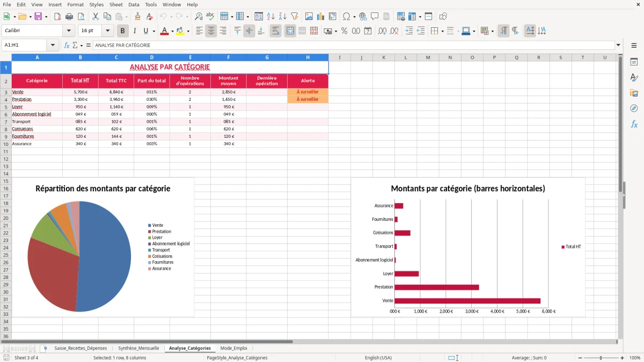Click the formula input line
The image size is (644, 362).
point(354,46)
